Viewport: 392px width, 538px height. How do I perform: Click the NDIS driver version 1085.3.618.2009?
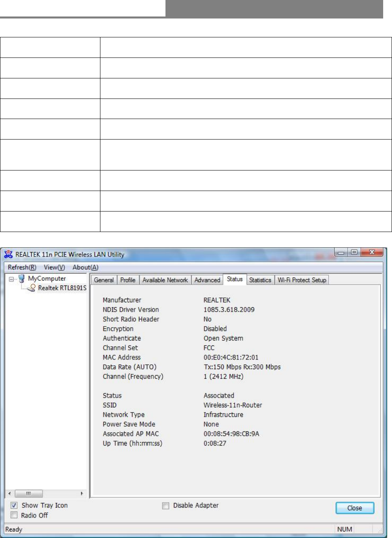coord(229,310)
